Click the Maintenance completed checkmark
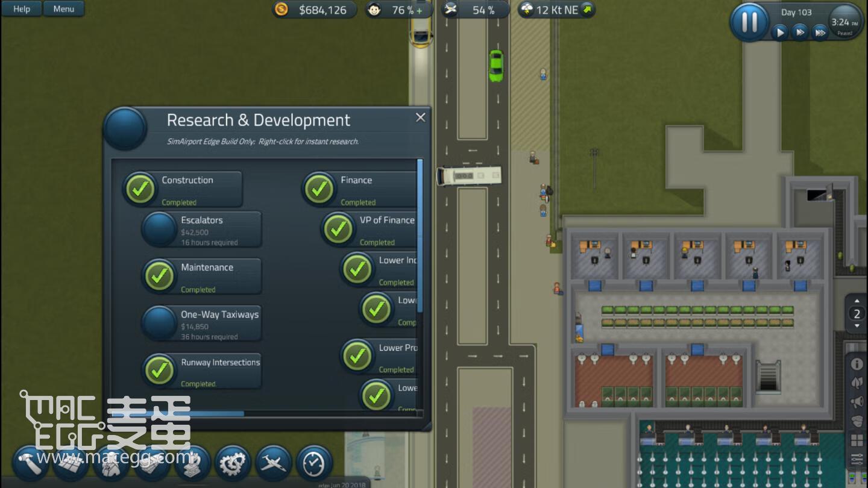 pos(160,277)
